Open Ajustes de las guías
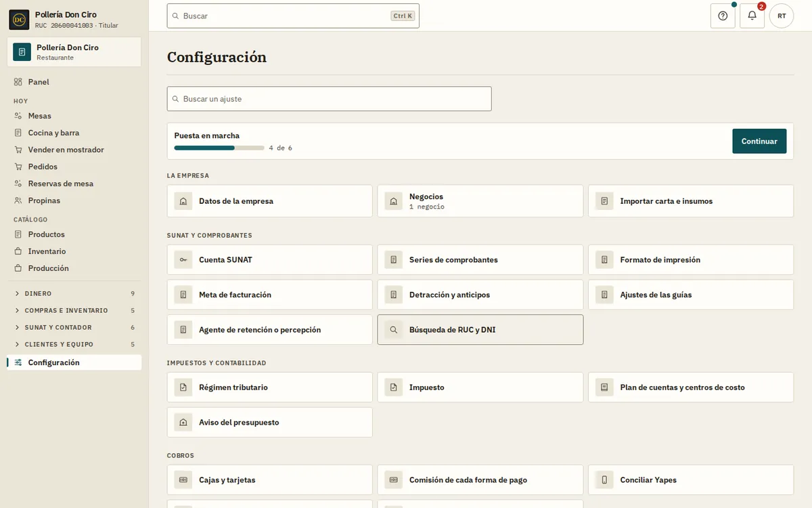This screenshot has width=812, height=508. point(691,295)
